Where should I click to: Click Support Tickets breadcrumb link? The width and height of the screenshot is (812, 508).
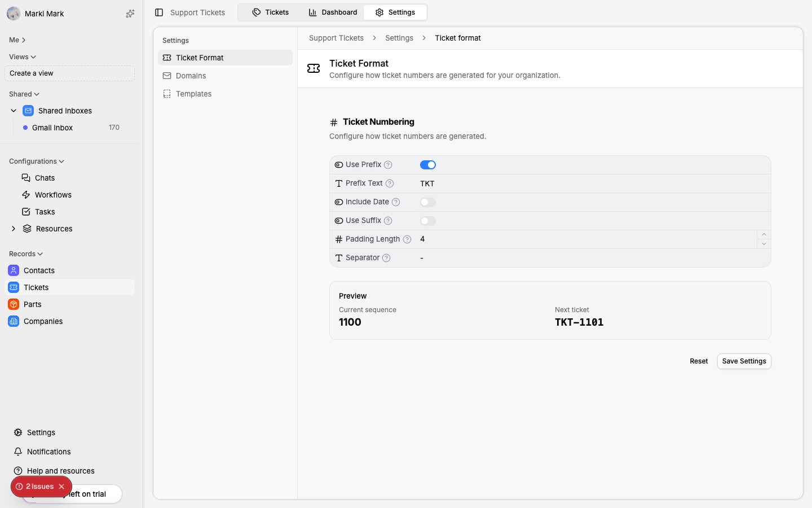point(336,38)
